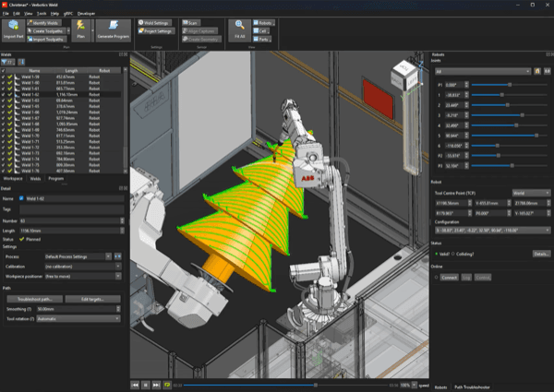Open the Tool rotation Automatic dropdown
This screenshot has height=392, width=554.
click(78, 318)
